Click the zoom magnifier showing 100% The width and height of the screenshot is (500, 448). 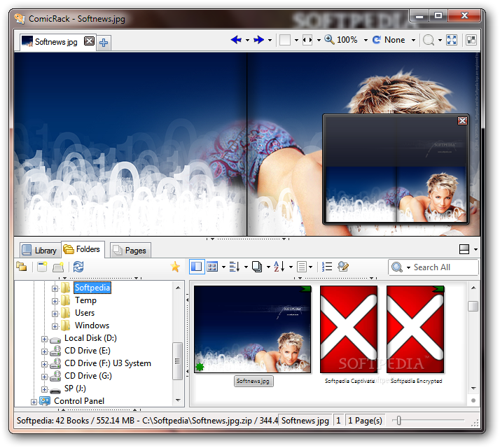(x=329, y=39)
